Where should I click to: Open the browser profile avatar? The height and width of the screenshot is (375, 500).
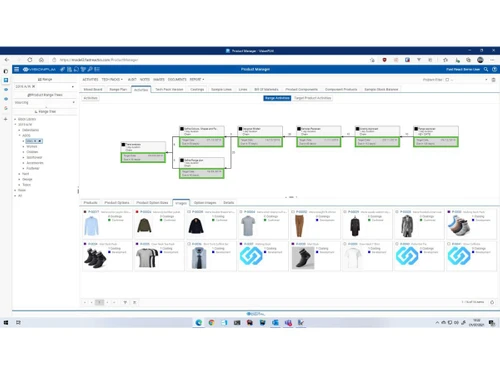480,60
